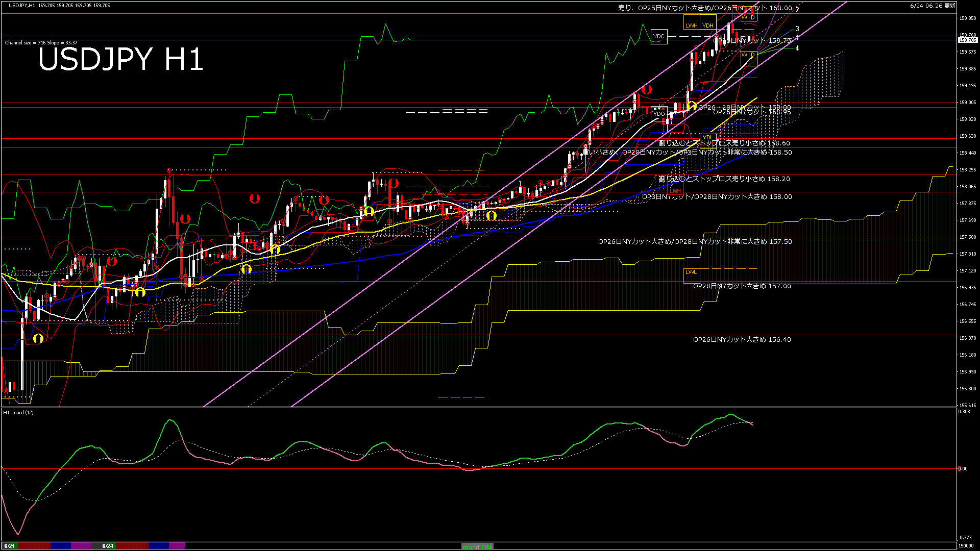
Task: Click the YDC marker box
Action: pos(659,36)
